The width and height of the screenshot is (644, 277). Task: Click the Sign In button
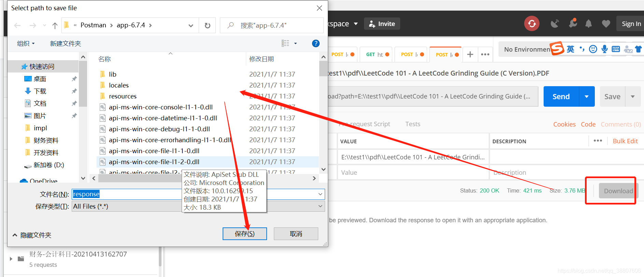(631, 24)
